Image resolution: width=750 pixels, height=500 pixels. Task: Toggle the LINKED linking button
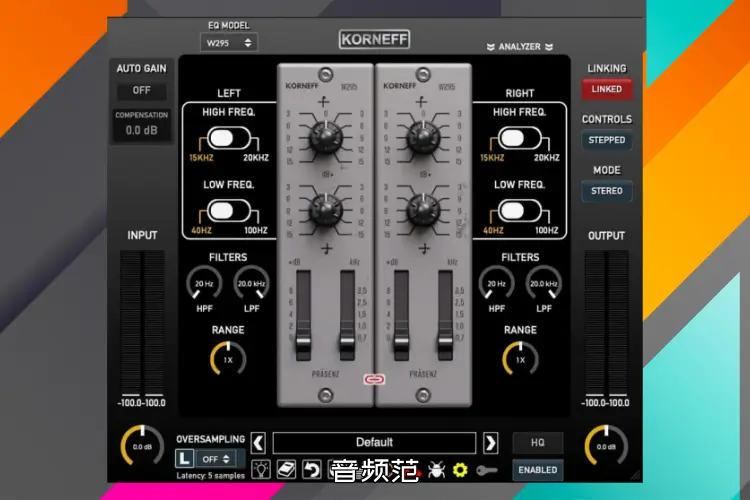pos(607,89)
